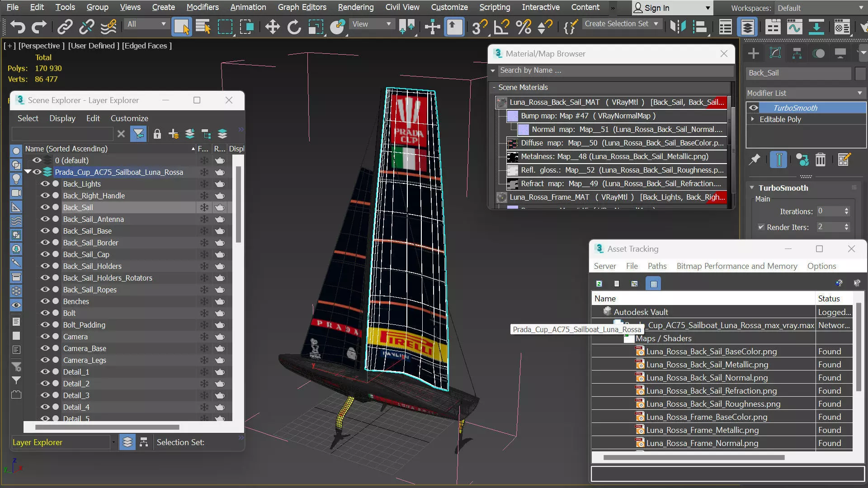Open the Modifier List dropdown

point(805,93)
